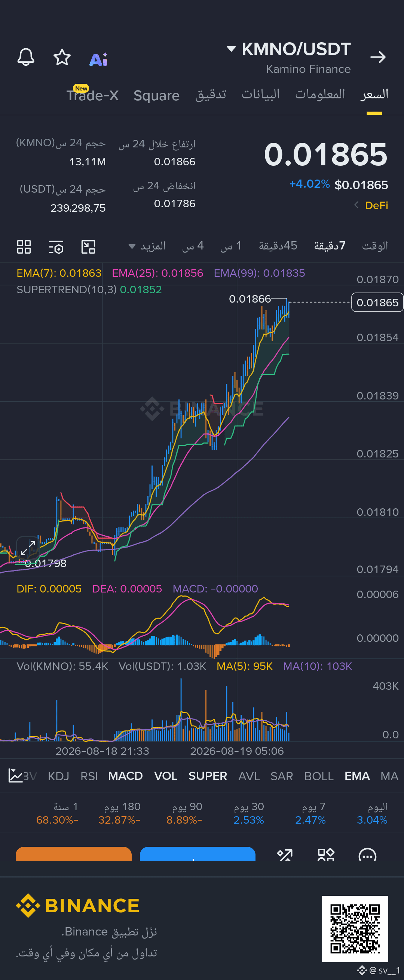Tap the EMA(25) value label
The width and height of the screenshot is (404, 980).
157,273
